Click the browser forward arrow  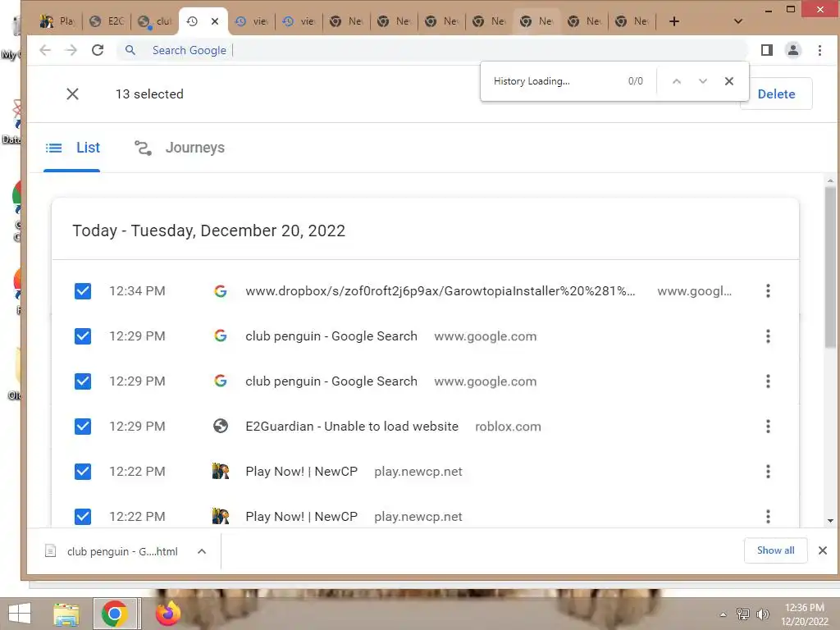tap(71, 50)
